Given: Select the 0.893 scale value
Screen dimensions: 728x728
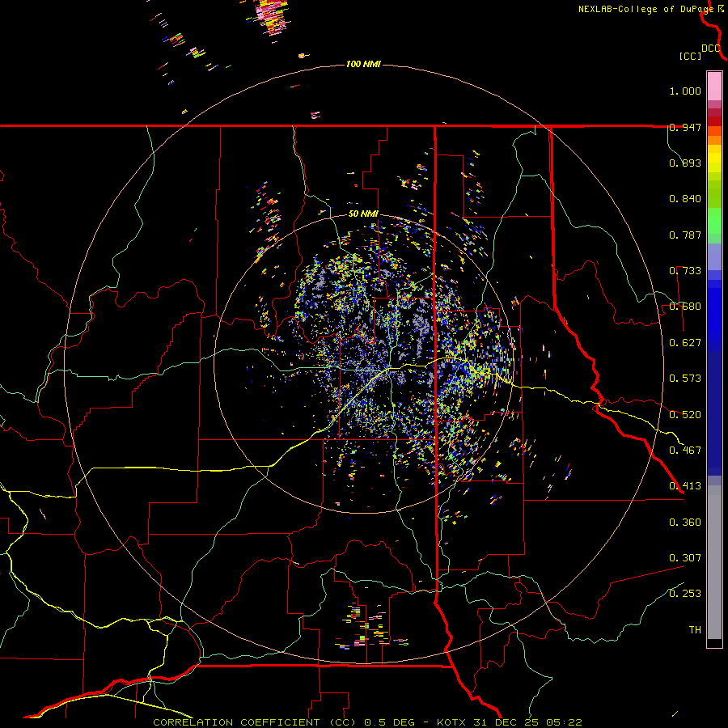Looking at the screenshot, I should tap(685, 163).
